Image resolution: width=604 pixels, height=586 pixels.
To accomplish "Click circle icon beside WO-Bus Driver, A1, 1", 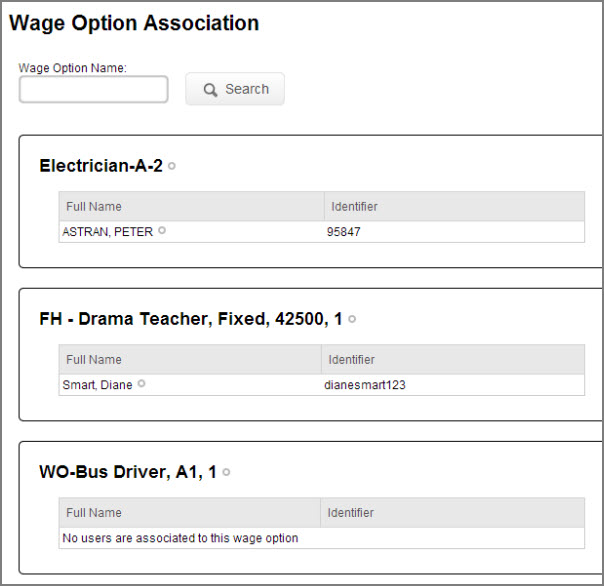I will [x=226, y=472].
